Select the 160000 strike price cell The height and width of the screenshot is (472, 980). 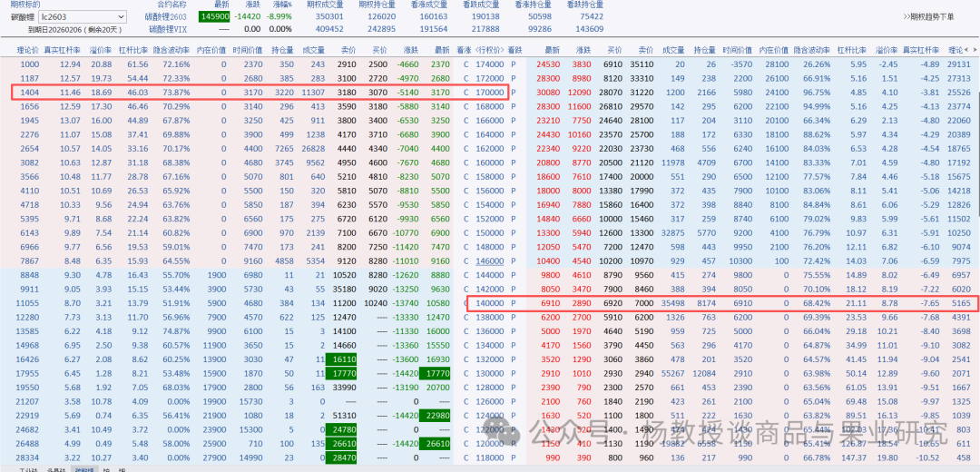(489, 162)
